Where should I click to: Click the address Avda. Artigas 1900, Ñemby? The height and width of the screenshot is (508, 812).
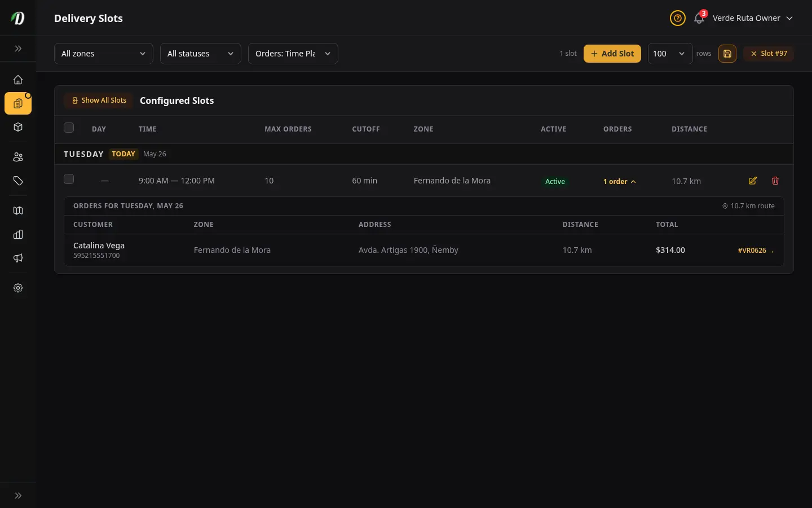pos(408,250)
